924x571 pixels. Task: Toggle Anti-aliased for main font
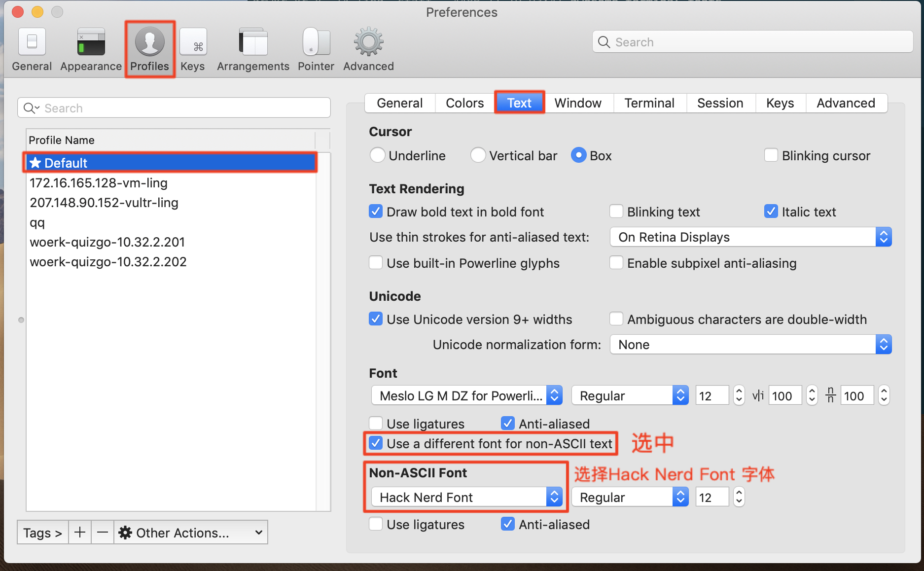[508, 424]
